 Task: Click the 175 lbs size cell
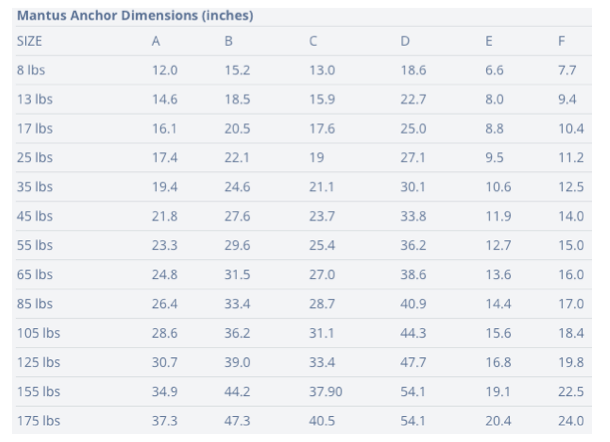38,421
